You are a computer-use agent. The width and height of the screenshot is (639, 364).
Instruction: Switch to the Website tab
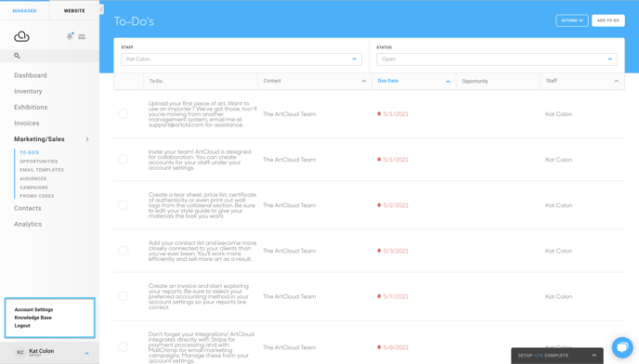click(x=74, y=10)
